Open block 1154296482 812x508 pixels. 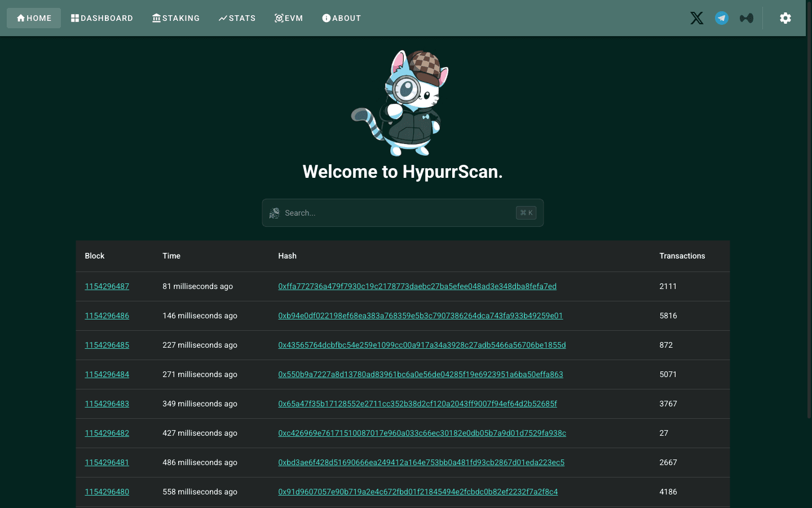pyautogui.click(x=107, y=433)
